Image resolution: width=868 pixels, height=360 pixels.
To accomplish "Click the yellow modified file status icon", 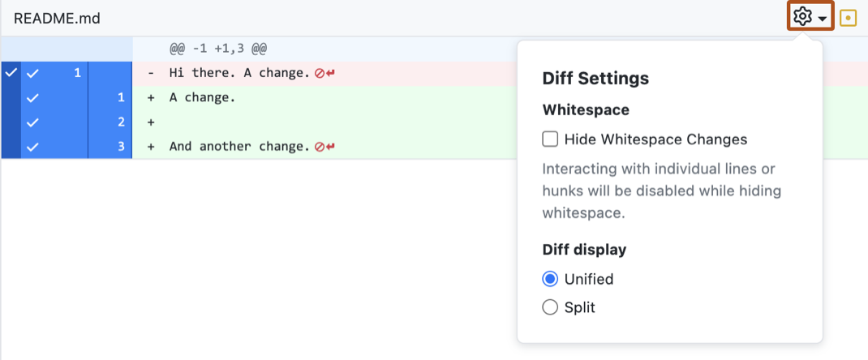I will click(x=848, y=17).
